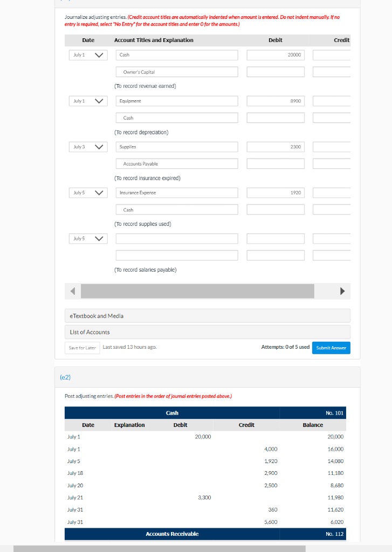Open the July 1 date dropdown beside Equipment
The image size is (392, 552).
coord(88,101)
